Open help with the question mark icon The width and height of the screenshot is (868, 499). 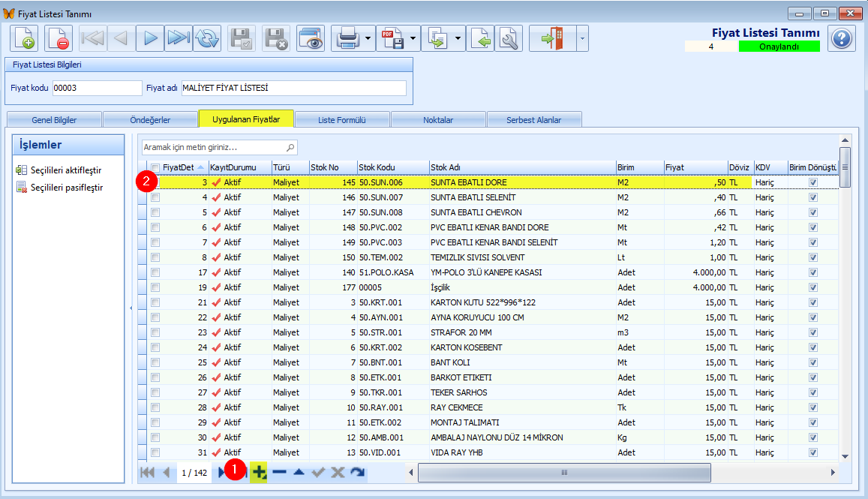point(842,38)
